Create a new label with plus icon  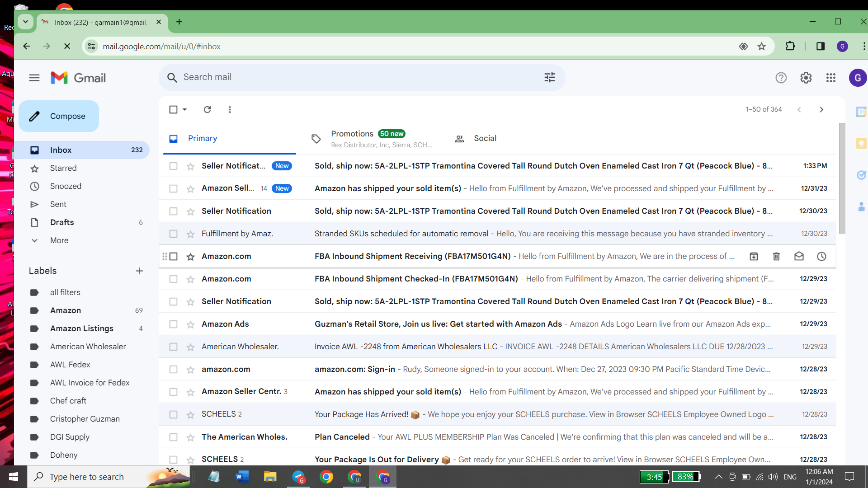(139, 271)
